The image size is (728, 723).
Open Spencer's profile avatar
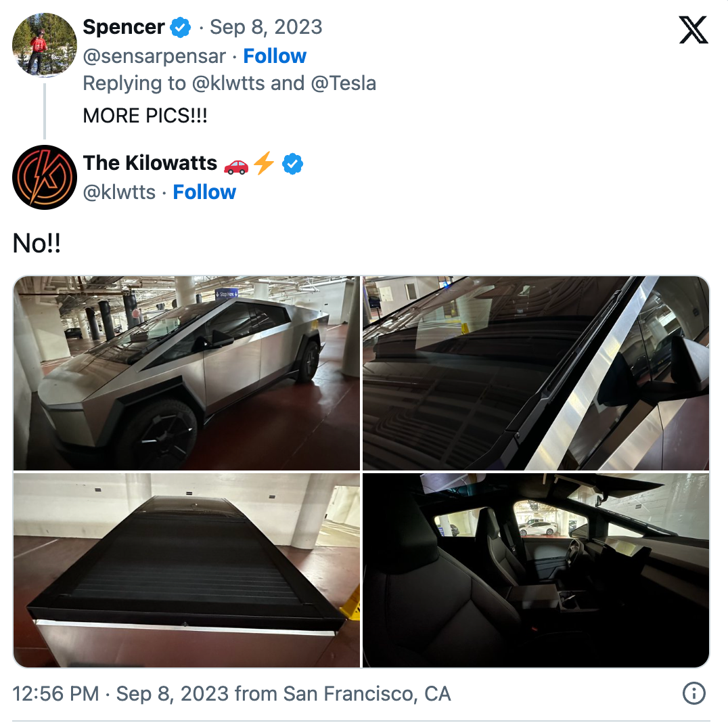pos(45,45)
